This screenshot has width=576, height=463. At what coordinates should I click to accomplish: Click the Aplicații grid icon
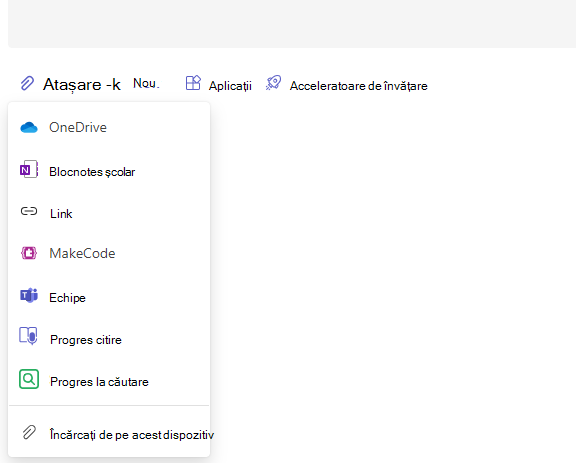pyautogui.click(x=193, y=83)
